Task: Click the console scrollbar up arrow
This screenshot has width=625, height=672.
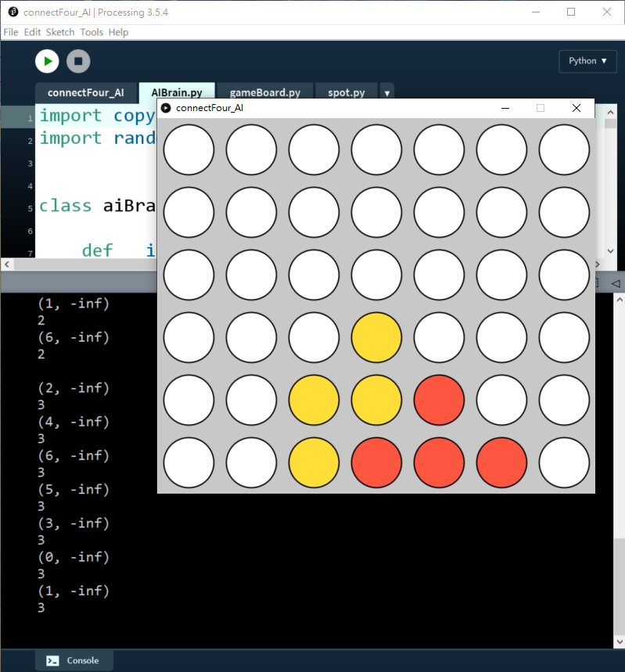Action: pyautogui.click(x=618, y=300)
